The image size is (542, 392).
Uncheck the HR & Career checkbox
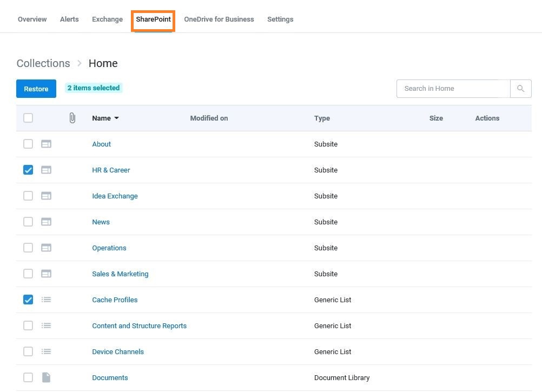28,170
